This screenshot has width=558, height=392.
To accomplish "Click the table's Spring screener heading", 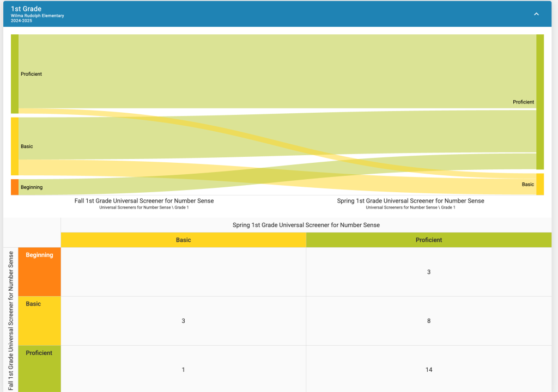I will pyautogui.click(x=306, y=225).
